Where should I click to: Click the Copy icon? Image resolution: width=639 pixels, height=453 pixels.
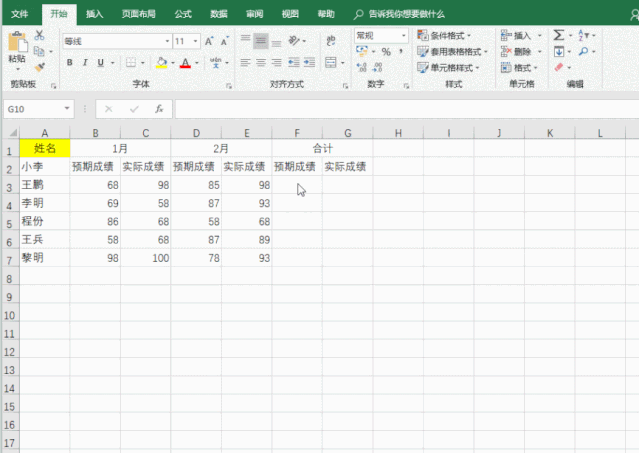click(x=39, y=51)
